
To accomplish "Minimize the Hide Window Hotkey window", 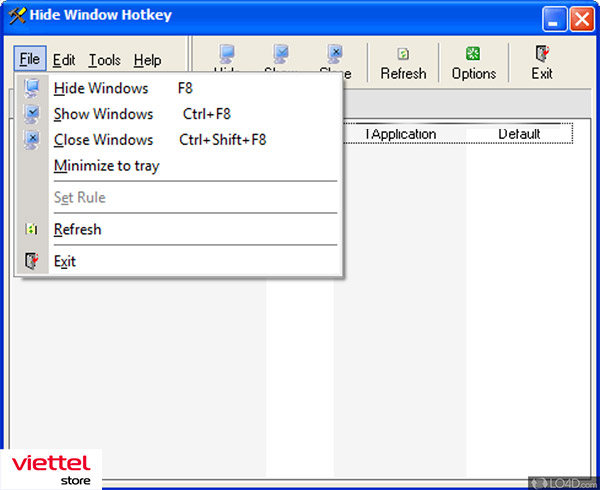I will click(x=554, y=19).
